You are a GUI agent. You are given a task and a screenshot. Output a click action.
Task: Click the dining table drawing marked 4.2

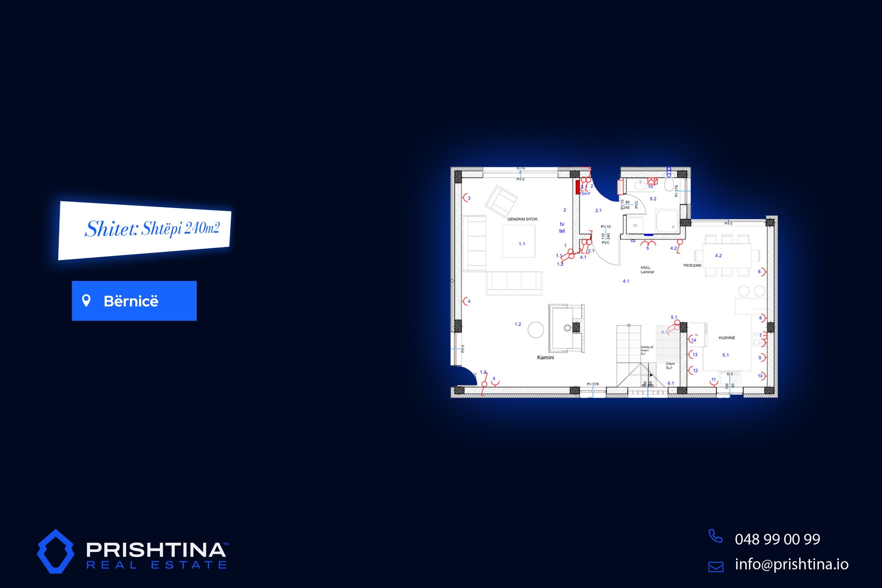tap(727, 255)
